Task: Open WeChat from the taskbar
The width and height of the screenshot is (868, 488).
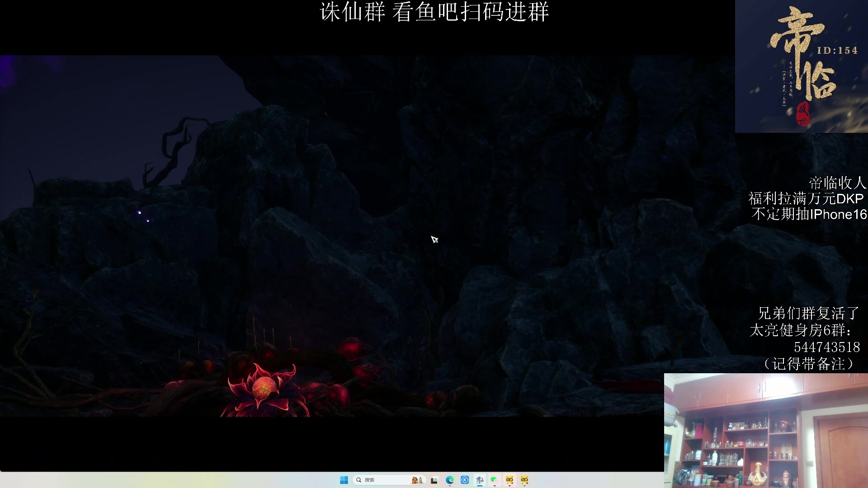Action: pyautogui.click(x=495, y=480)
